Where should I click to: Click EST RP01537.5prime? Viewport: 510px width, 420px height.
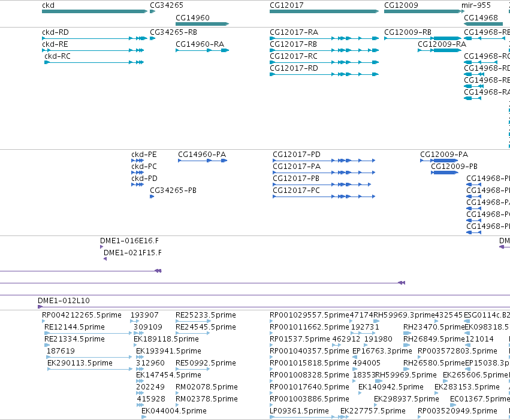(300, 339)
